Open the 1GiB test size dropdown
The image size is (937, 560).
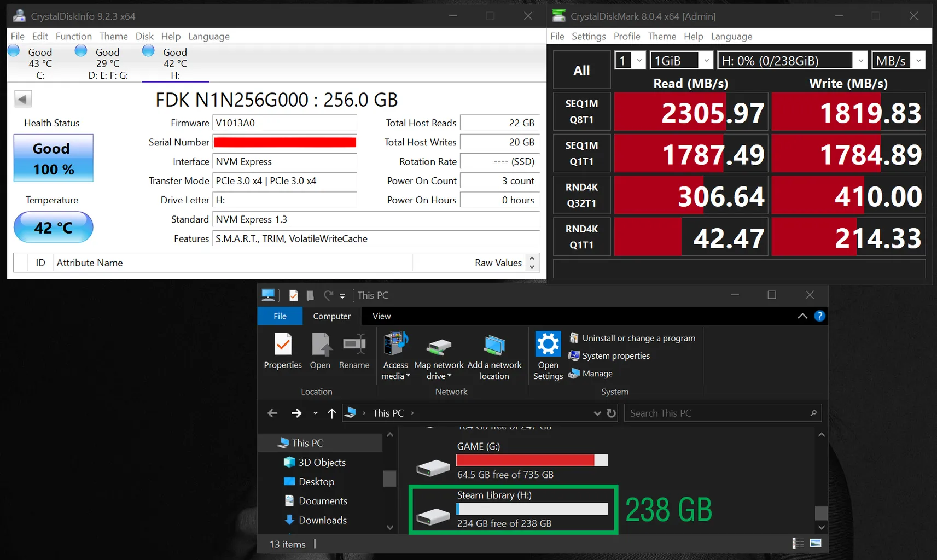pos(681,60)
